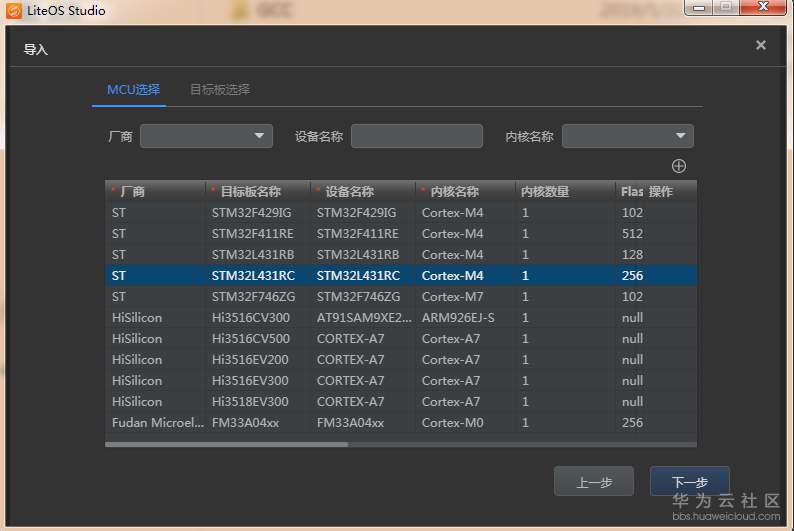The height and width of the screenshot is (531, 794).
Task: Select the Hi3516CV300 board row
Action: (x=401, y=317)
